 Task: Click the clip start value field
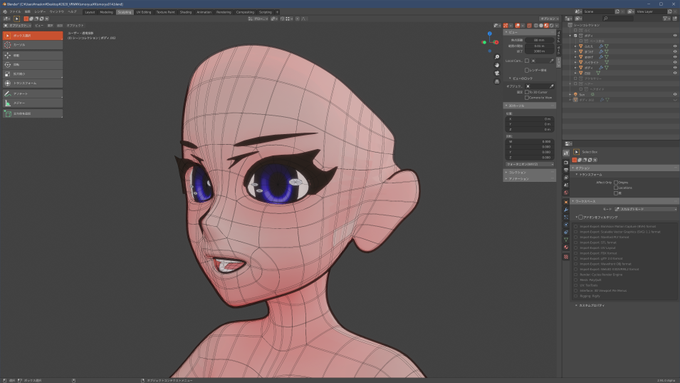[x=539, y=46]
